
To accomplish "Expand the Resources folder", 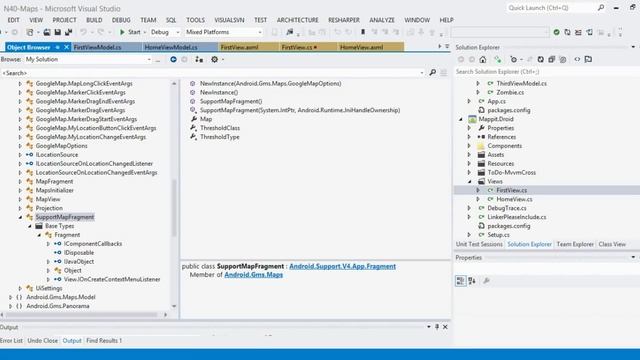I will [469, 164].
